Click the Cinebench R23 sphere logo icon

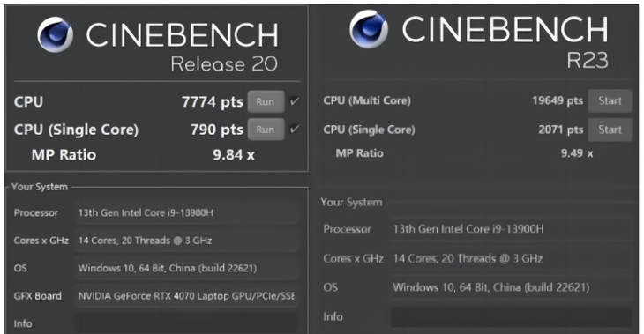369,29
